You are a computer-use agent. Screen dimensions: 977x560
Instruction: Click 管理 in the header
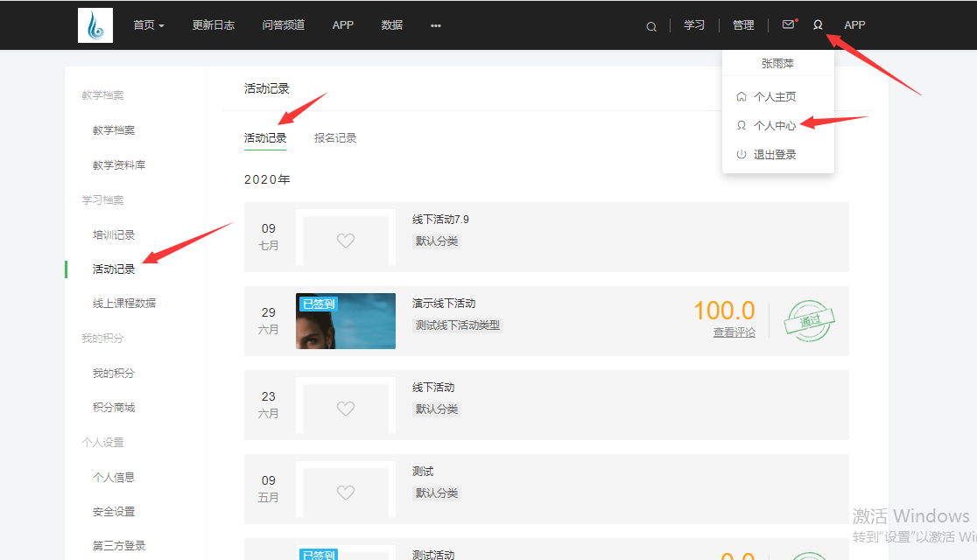coord(743,24)
